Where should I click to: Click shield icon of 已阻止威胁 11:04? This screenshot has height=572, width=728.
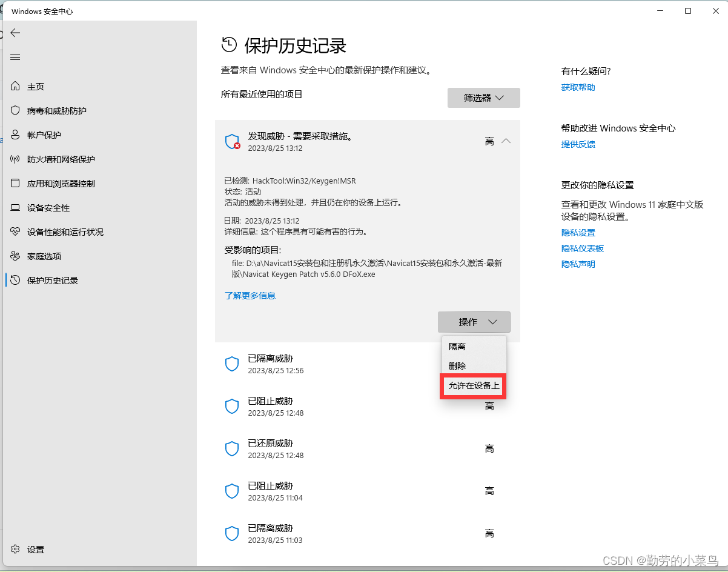click(x=232, y=491)
